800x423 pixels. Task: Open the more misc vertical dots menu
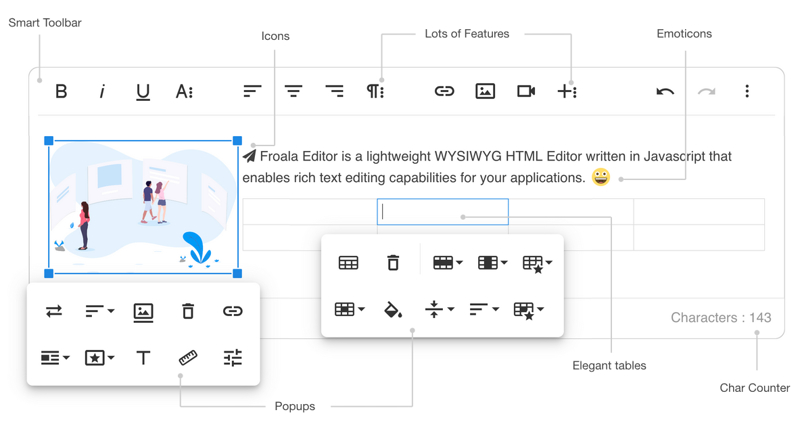pyautogui.click(x=747, y=91)
